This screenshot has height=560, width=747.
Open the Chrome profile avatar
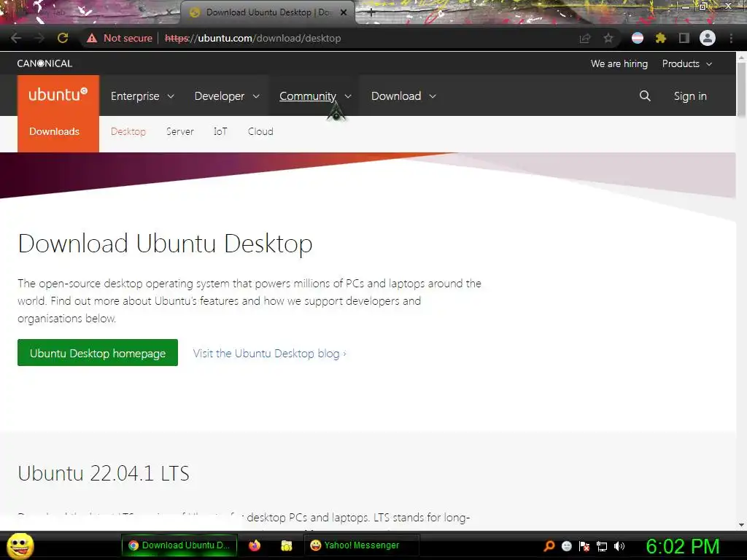pos(708,38)
